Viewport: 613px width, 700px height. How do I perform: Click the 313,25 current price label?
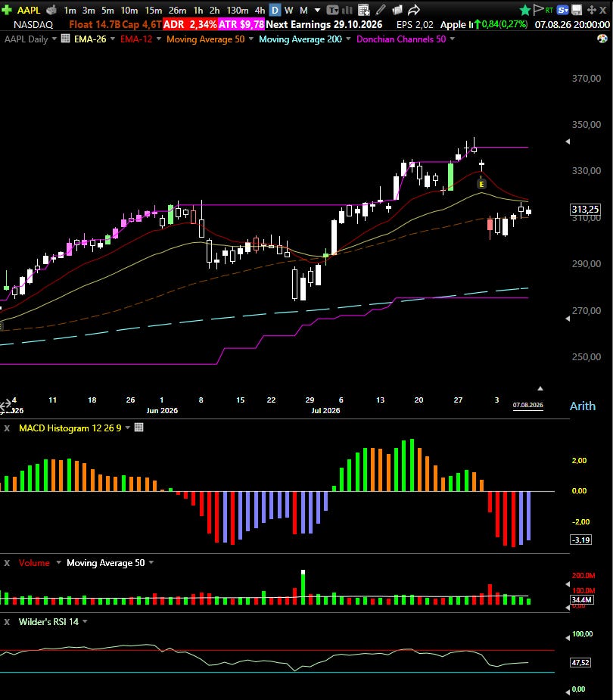(585, 210)
